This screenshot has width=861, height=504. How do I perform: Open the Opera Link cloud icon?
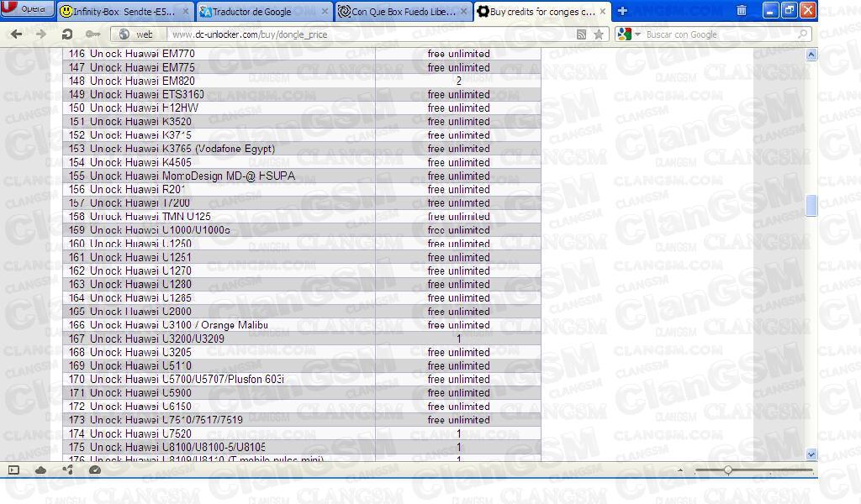click(40, 470)
